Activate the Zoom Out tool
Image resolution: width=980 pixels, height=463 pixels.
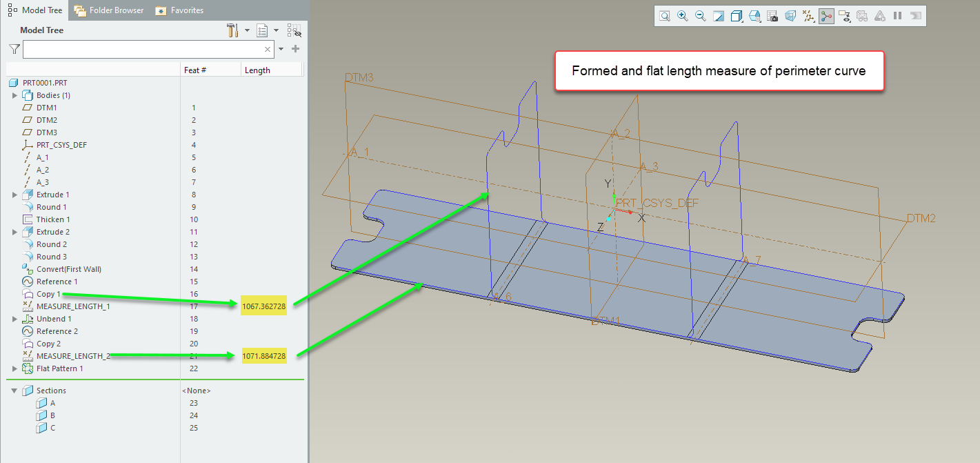pyautogui.click(x=700, y=15)
